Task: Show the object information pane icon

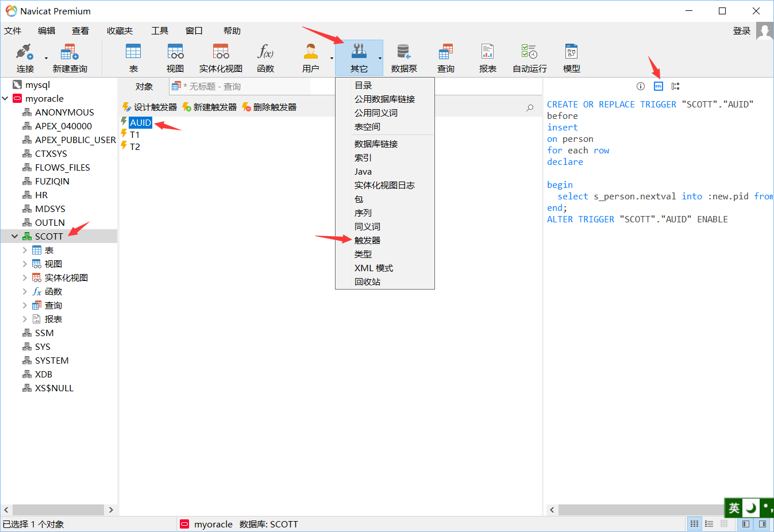Action: 641,86
